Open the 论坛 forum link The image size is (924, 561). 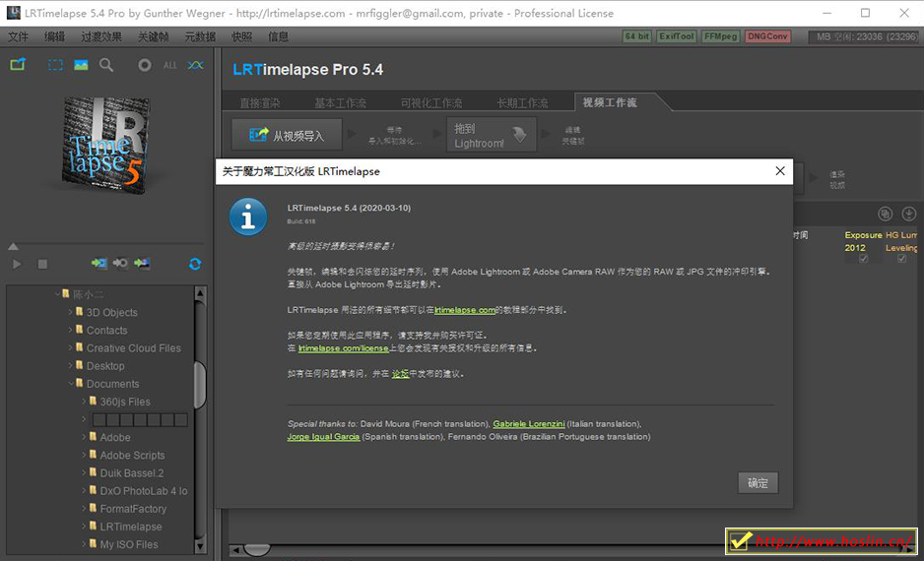[400, 374]
